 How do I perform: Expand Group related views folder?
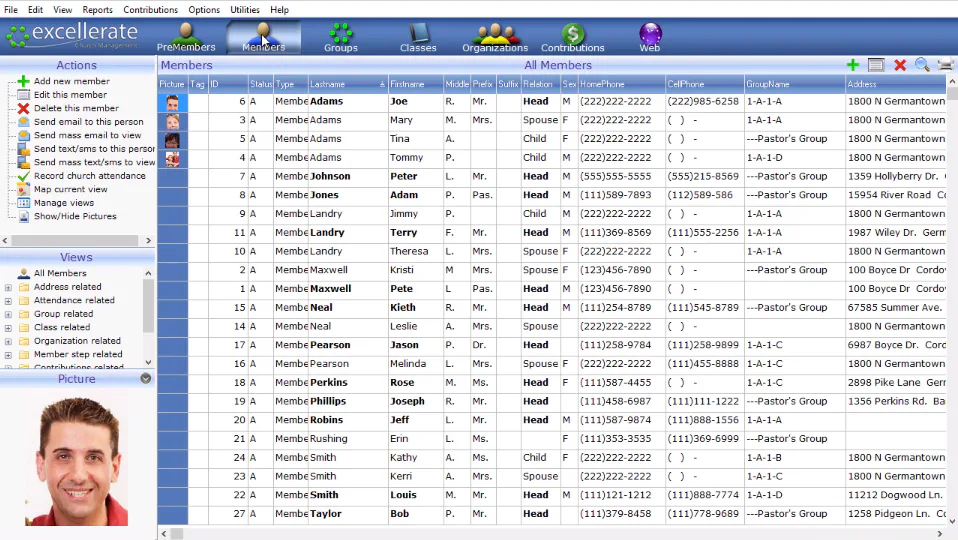click(x=8, y=314)
